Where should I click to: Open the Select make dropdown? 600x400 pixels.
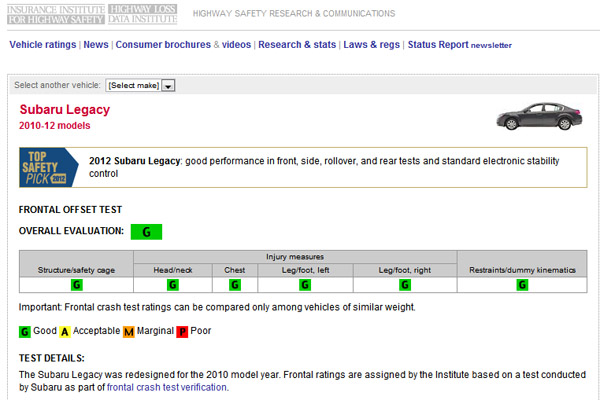[140, 86]
